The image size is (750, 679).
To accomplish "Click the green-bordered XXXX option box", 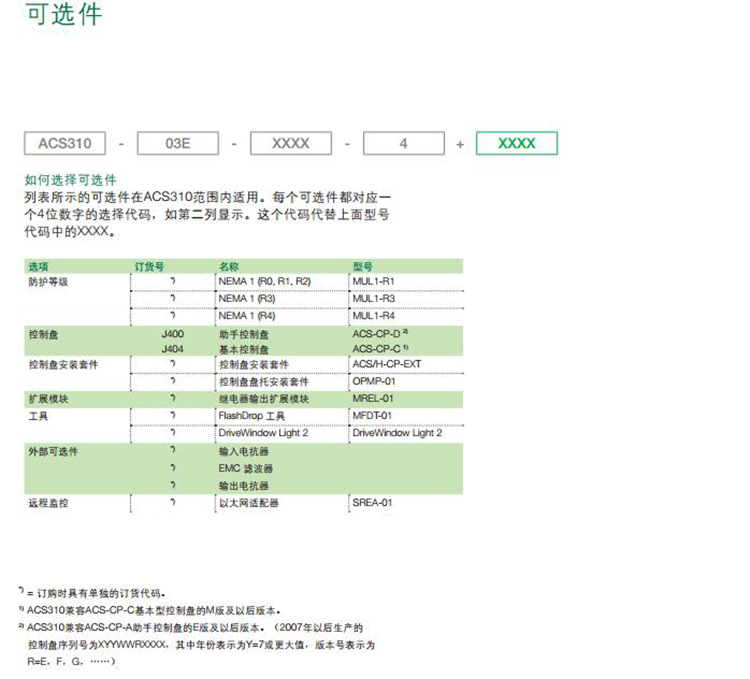I will pos(517,143).
